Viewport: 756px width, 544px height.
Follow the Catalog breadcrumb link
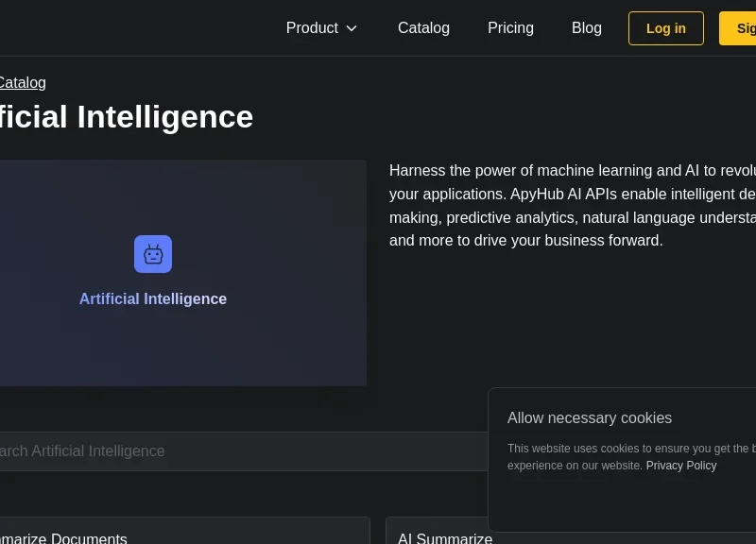pyautogui.click(x=23, y=82)
